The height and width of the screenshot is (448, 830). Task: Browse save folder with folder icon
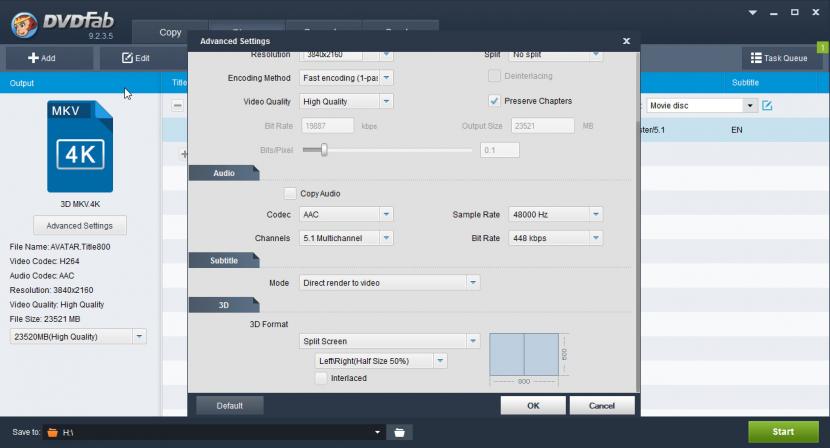(399, 432)
